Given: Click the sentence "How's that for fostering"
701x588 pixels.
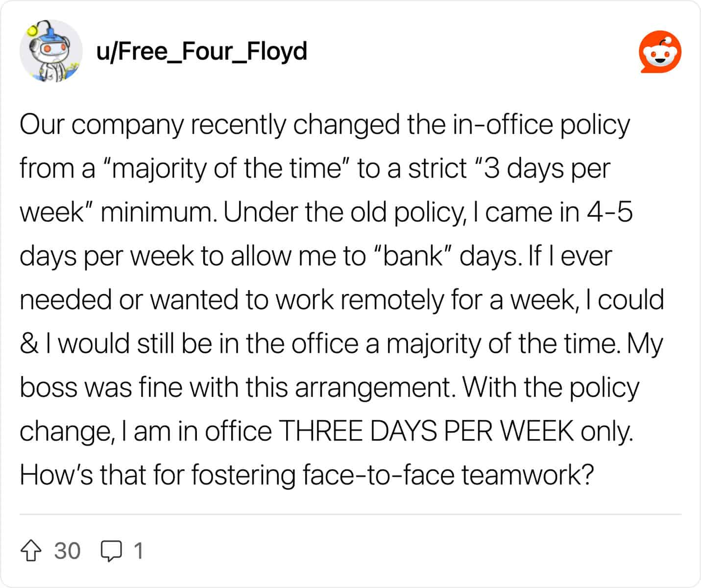Looking at the screenshot, I should click(x=158, y=475).
